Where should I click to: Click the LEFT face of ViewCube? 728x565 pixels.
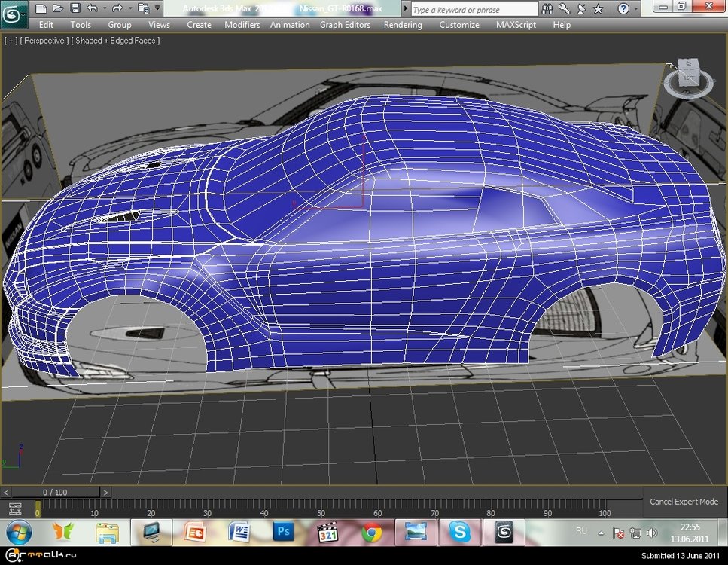[689, 77]
